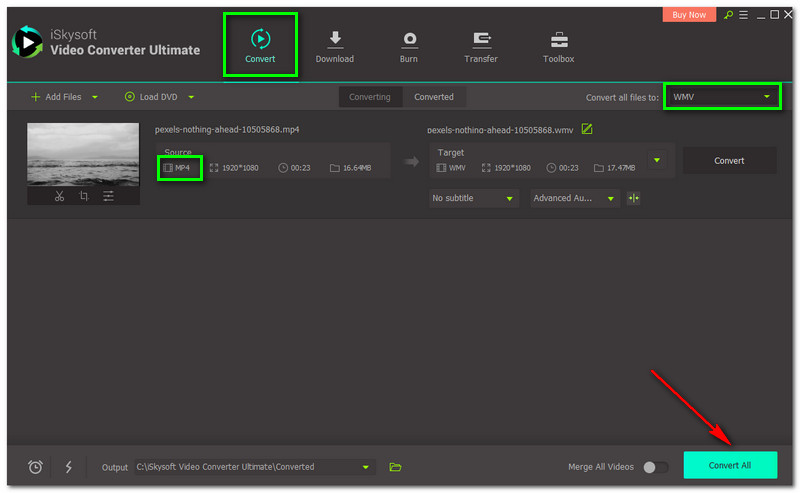Click the ocean video thumbnail
Viewport: 800px width, 493px height.
point(83,154)
